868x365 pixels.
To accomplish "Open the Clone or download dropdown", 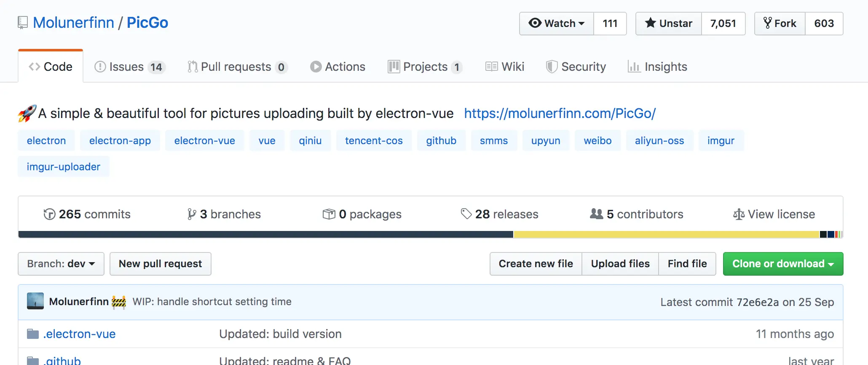I will click(783, 264).
